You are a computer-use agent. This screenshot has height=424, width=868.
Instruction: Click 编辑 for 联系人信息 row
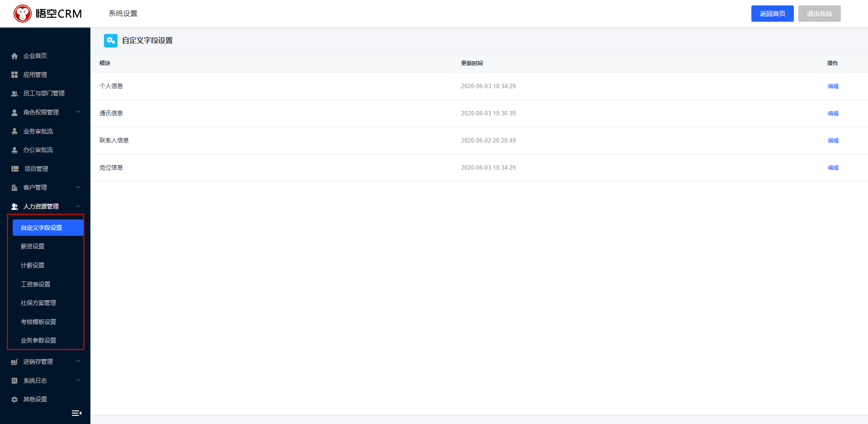(833, 140)
